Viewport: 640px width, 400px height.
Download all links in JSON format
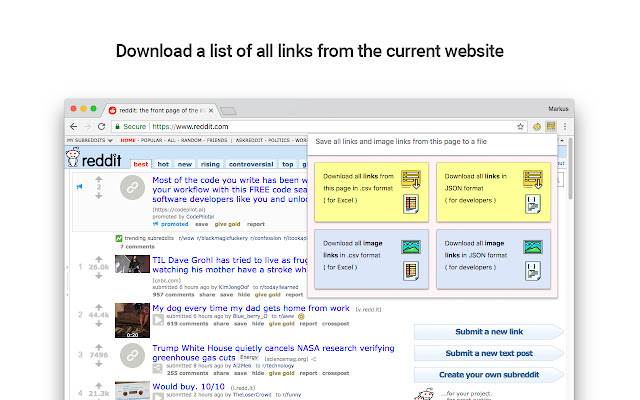[493, 192]
